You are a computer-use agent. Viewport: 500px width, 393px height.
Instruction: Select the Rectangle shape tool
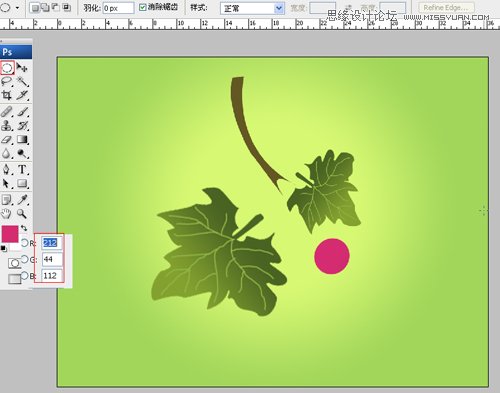pos(22,183)
